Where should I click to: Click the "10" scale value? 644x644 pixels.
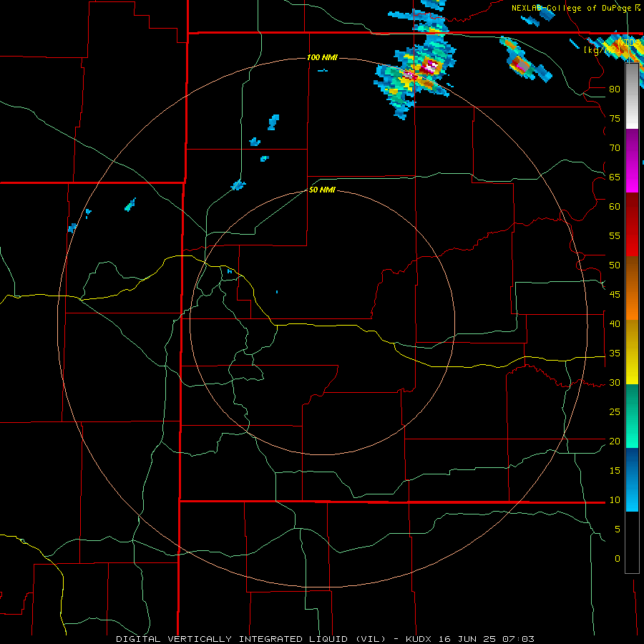[615, 500]
